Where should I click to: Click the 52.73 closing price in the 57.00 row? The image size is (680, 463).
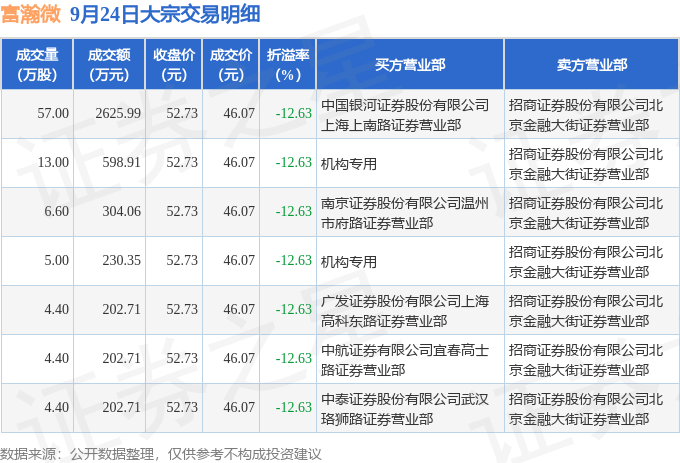click(x=182, y=114)
